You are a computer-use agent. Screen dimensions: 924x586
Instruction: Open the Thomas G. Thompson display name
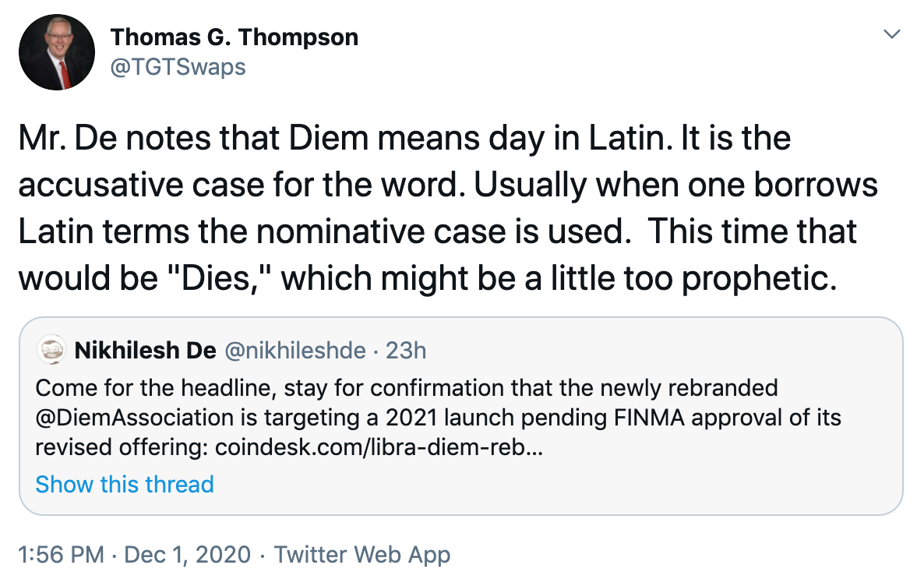click(x=234, y=37)
